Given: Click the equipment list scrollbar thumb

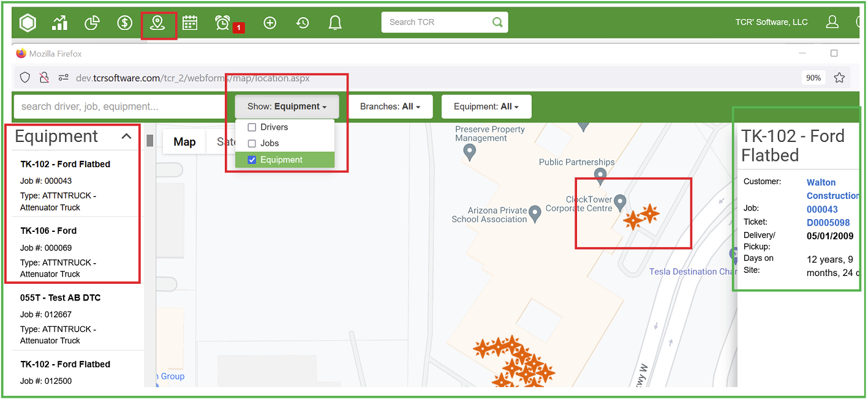Looking at the screenshot, I should click(149, 141).
